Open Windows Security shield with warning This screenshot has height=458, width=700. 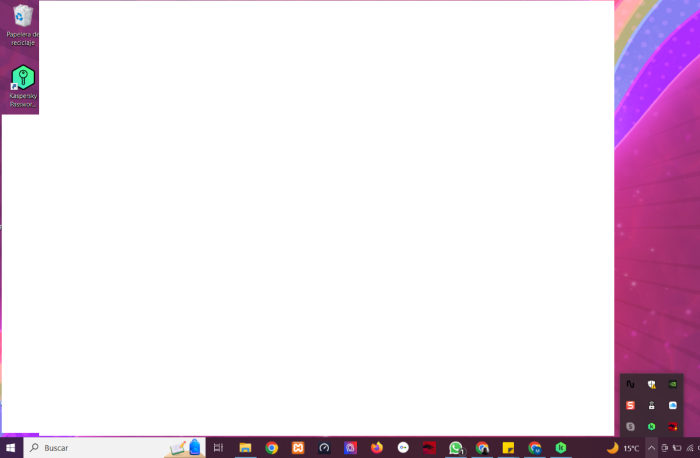point(652,384)
